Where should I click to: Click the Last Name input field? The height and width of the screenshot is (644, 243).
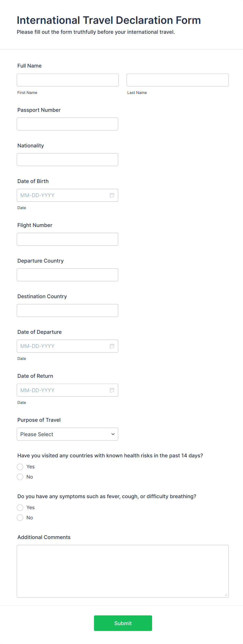(x=177, y=80)
